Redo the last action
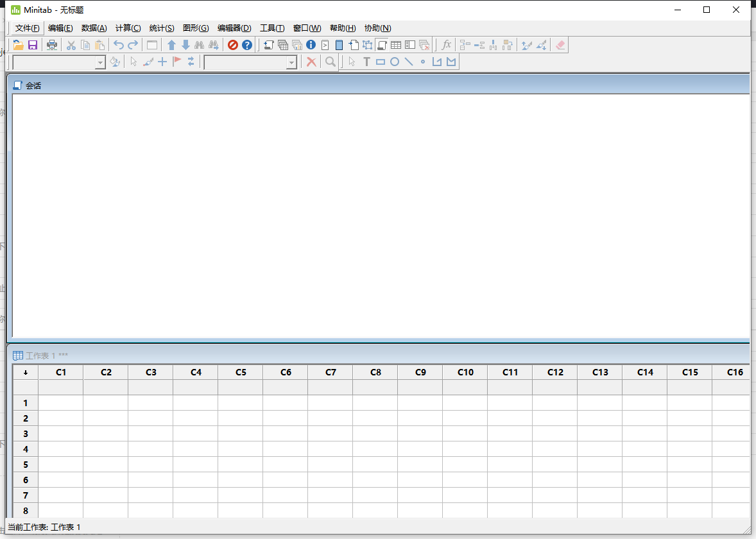Viewport: 756px width, 539px height. pos(133,45)
